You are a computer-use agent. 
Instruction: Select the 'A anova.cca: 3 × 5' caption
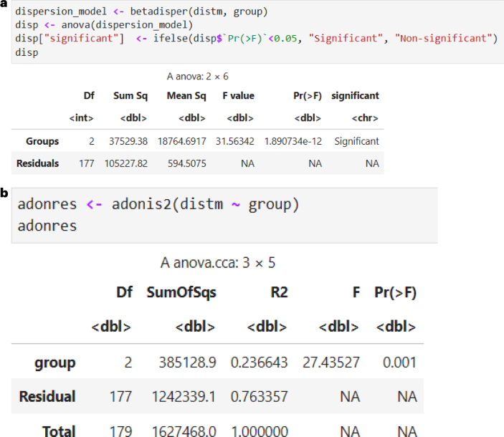[x=218, y=262]
